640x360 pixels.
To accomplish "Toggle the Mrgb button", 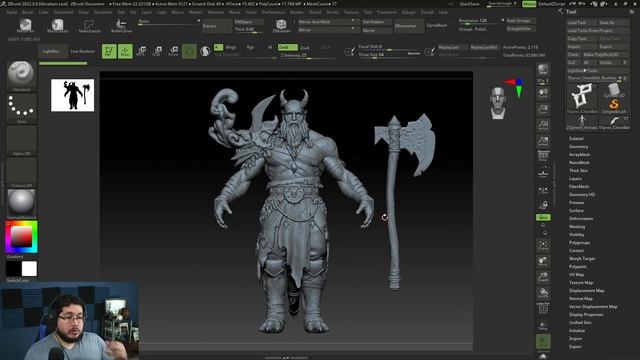I will click(231, 47).
